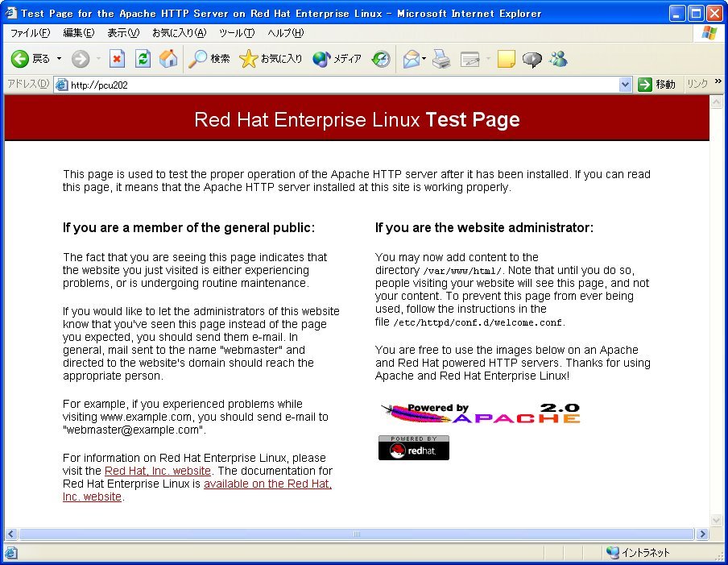Open the Forward button history dropdown arrow
This screenshot has width=728, height=565.
click(x=98, y=59)
